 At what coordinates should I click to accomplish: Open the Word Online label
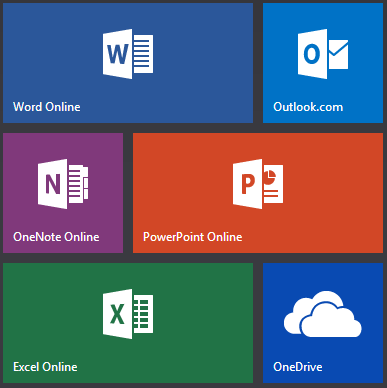tap(47, 107)
